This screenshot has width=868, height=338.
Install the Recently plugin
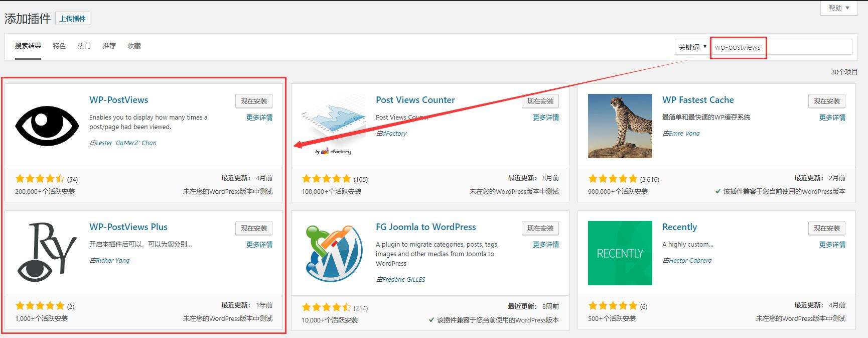(827, 228)
